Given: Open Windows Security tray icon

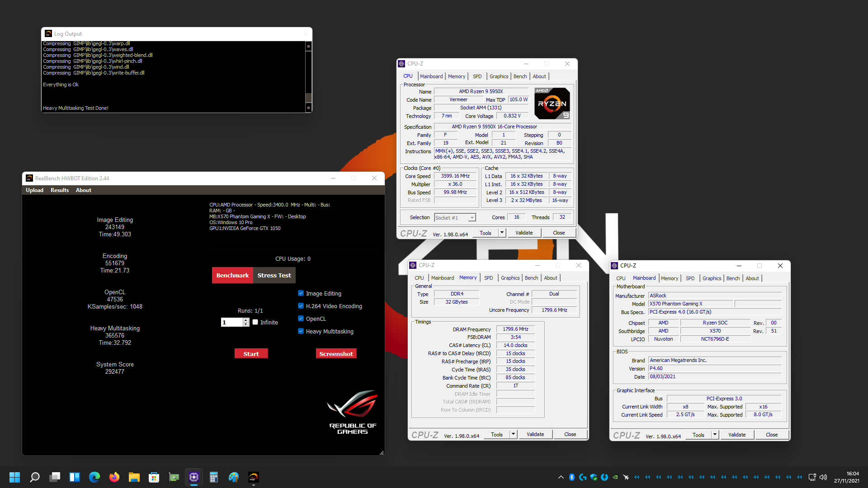Looking at the screenshot, I should tap(594, 477).
